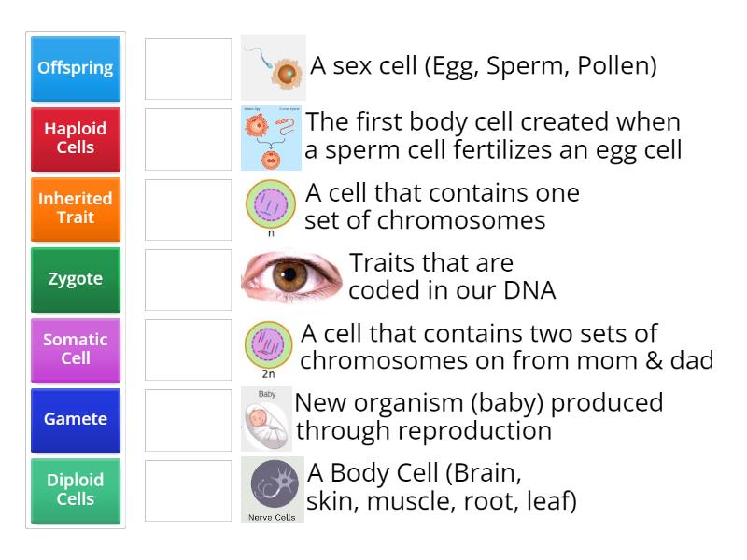Viewport: 747px width, 560px height.
Task: Select the Nerve Cells image
Action: 274,487
